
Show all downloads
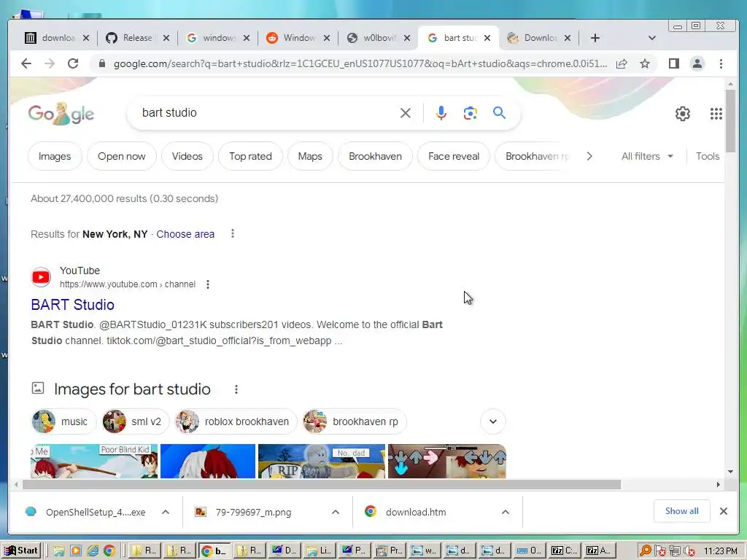(682, 511)
